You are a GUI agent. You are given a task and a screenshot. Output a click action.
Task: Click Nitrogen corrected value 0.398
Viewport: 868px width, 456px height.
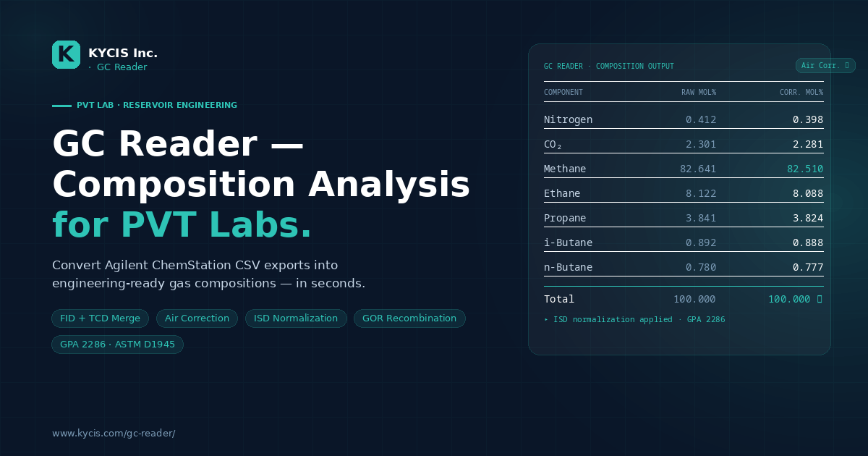(x=808, y=119)
